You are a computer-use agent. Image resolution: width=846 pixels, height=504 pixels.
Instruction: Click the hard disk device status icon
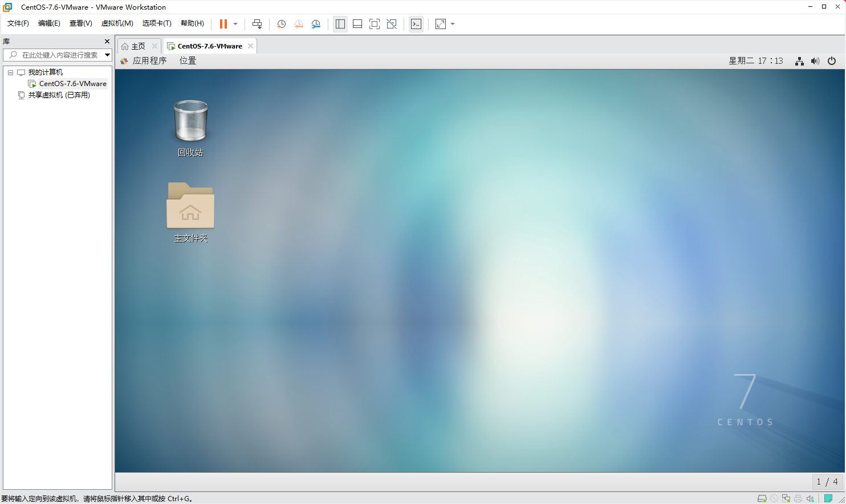point(762,498)
